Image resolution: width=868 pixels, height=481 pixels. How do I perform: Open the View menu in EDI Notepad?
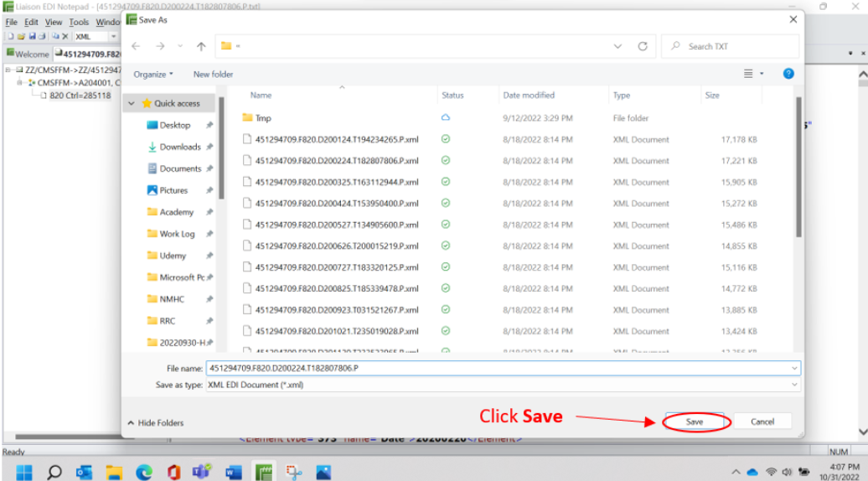[54, 22]
